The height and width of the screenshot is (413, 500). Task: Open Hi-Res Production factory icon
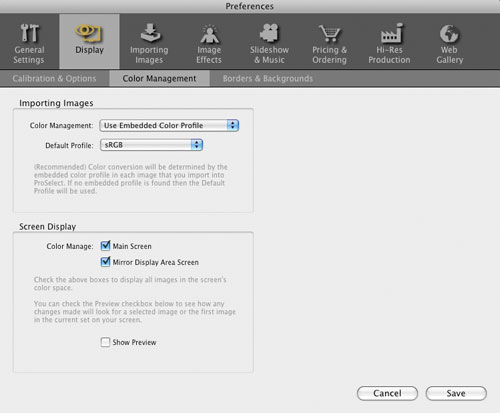point(391,33)
